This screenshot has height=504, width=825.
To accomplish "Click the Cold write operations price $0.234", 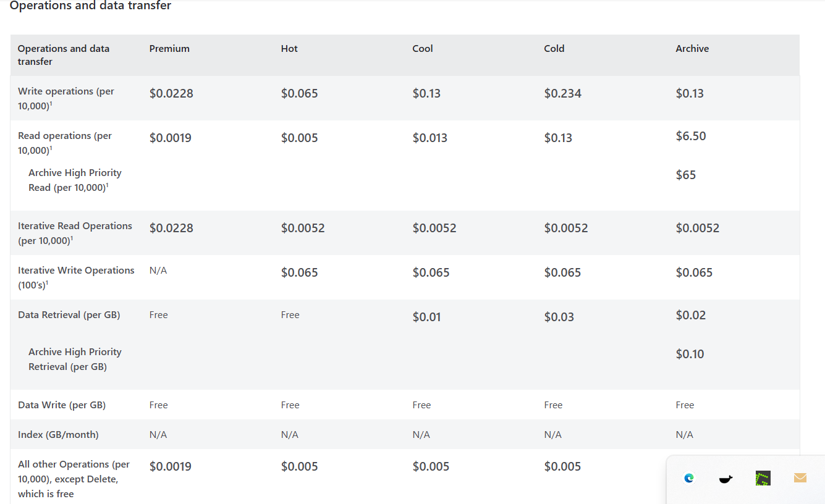I will click(x=563, y=93).
